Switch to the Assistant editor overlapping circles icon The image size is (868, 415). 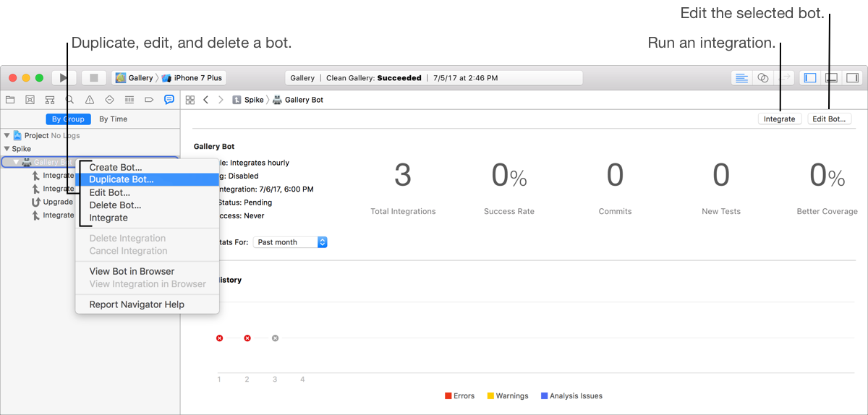coord(762,78)
